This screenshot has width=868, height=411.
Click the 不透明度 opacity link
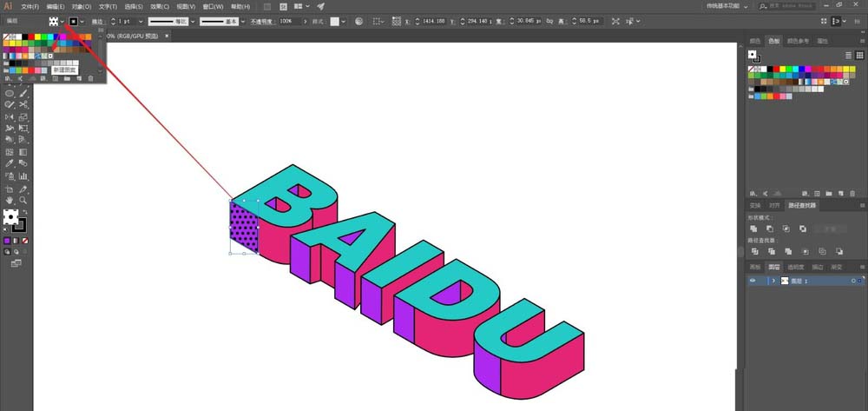(x=262, y=21)
